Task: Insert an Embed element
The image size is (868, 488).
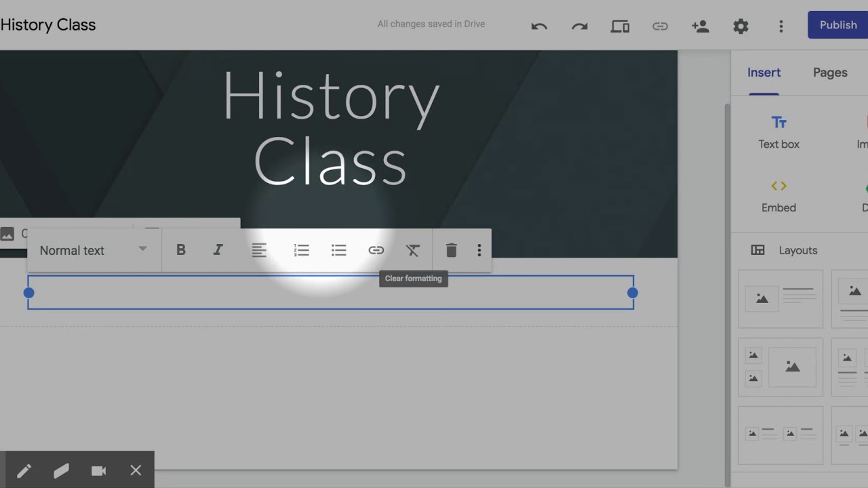Action: click(x=778, y=196)
